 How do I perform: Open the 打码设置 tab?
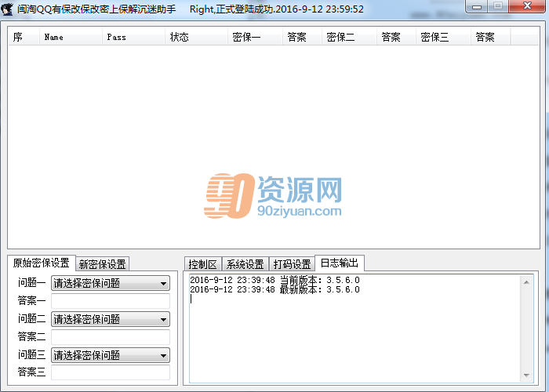292,264
